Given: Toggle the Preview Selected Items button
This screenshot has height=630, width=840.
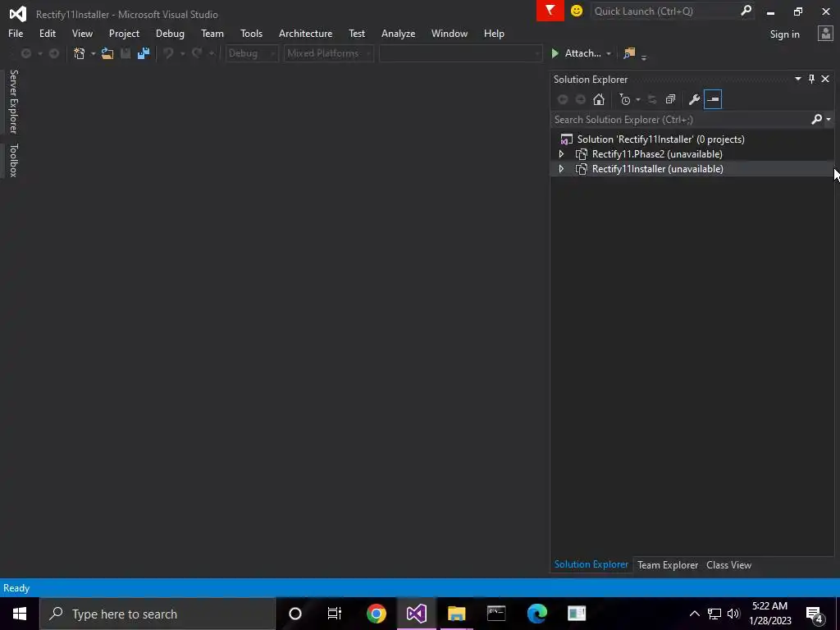Looking at the screenshot, I should click(713, 99).
